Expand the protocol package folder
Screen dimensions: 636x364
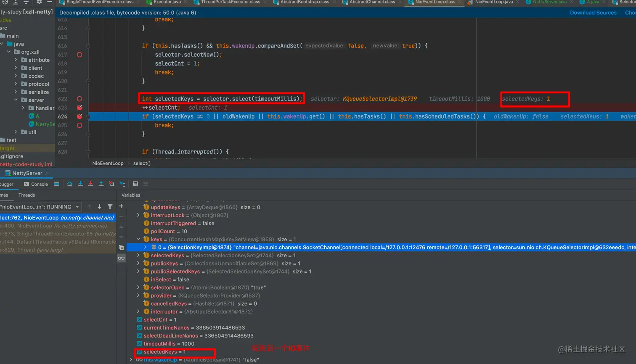pos(16,84)
